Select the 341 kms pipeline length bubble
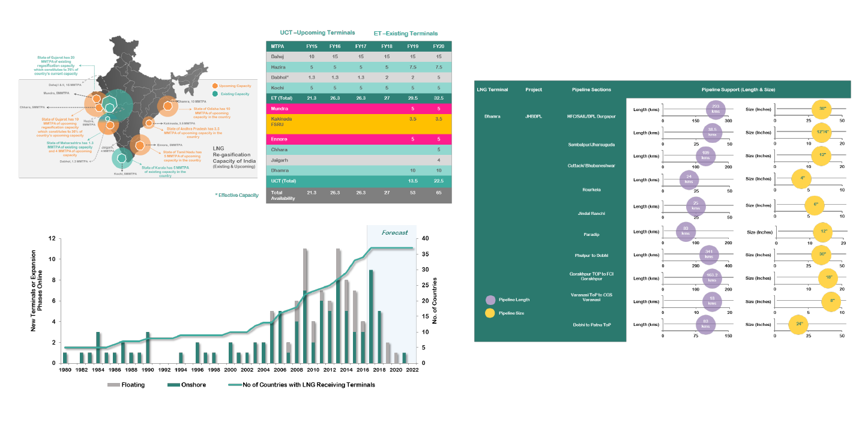This screenshot has height=422, width=868. [x=709, y=255]
